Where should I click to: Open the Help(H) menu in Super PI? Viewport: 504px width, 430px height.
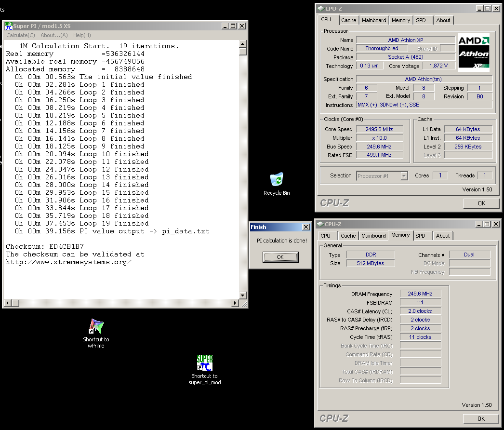pos(82,35)
